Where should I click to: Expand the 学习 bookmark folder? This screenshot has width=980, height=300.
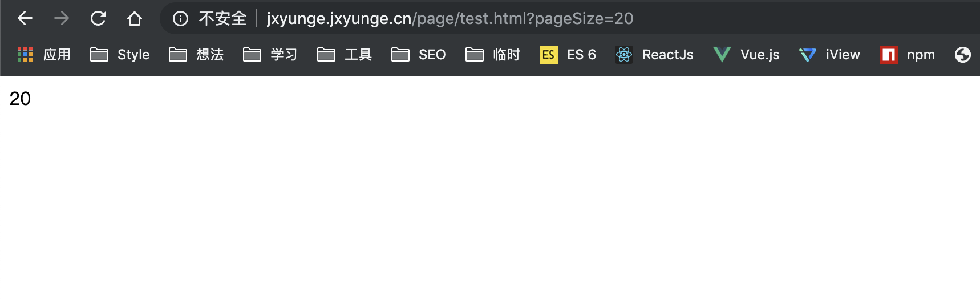coord(270,55)
